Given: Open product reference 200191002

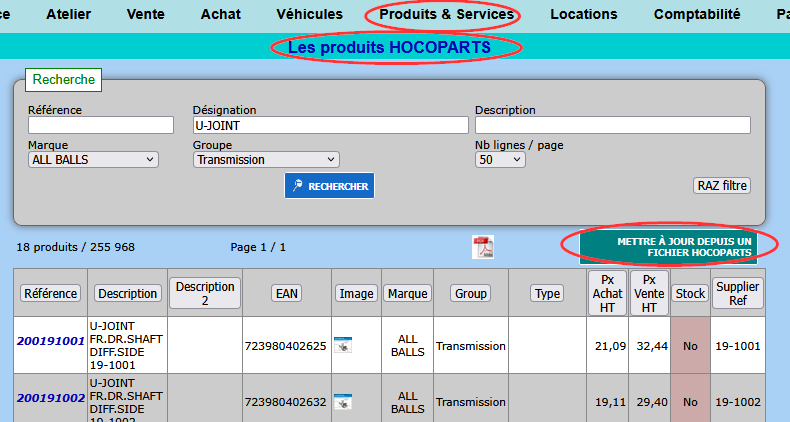Looking at the screenshot, I should coord(50,398).
